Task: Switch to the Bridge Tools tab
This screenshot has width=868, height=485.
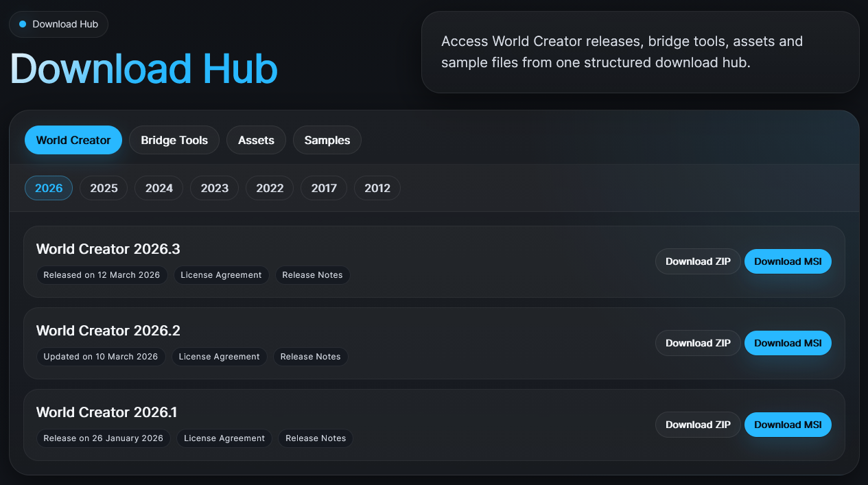Action: (x=174, y=140)
